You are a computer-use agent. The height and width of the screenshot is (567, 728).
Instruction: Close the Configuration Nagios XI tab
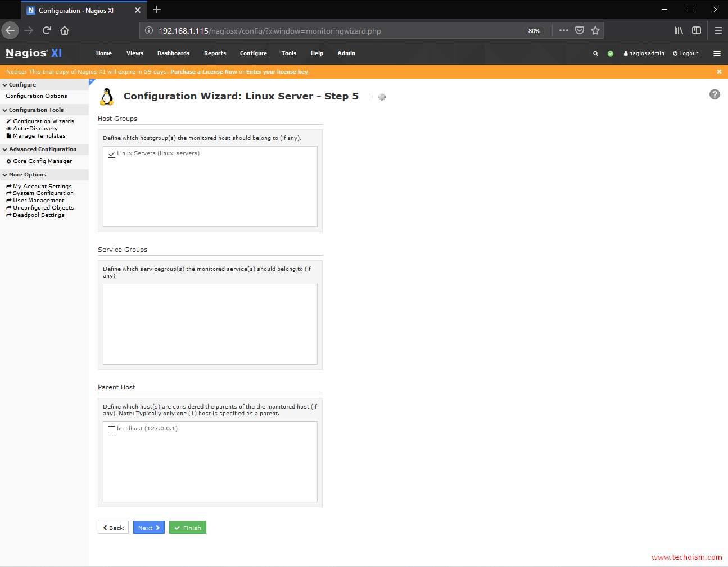138,10
